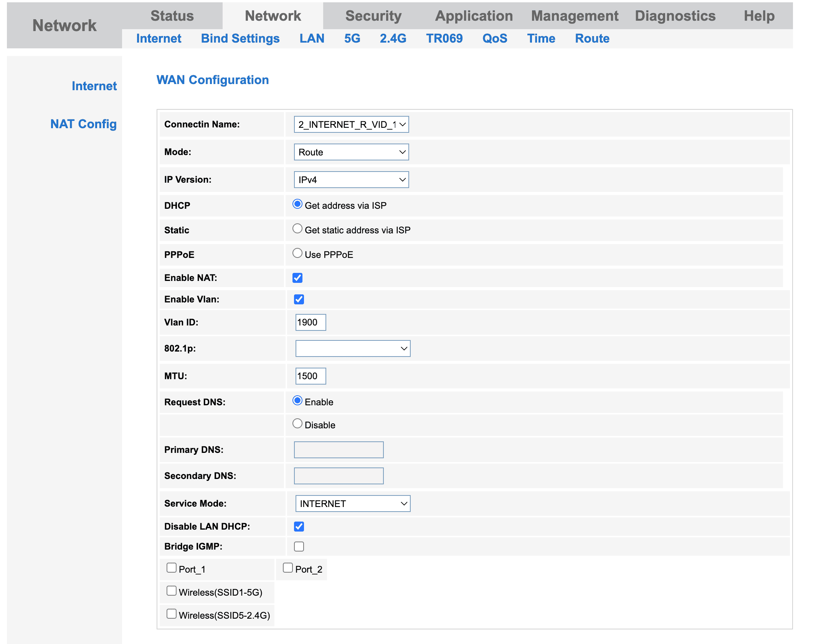Open the Diagnostics tab
The width and height of the screenshot is (816, 644).
point(675,16)
